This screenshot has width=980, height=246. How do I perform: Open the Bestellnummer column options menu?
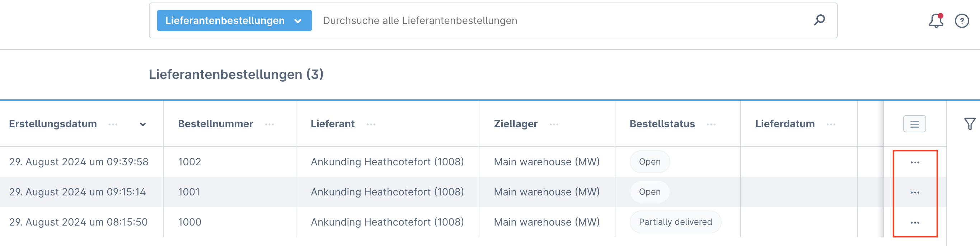point(269,124)
